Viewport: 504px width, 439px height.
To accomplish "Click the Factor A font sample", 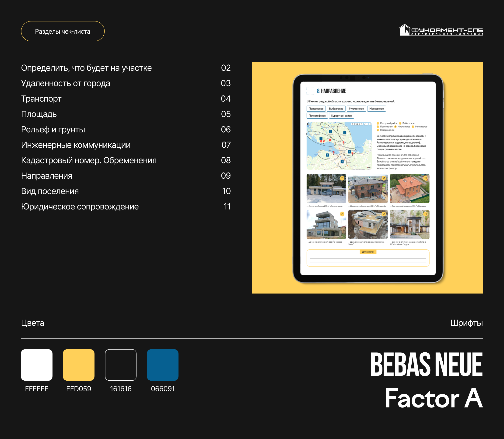I will [434, 398].
